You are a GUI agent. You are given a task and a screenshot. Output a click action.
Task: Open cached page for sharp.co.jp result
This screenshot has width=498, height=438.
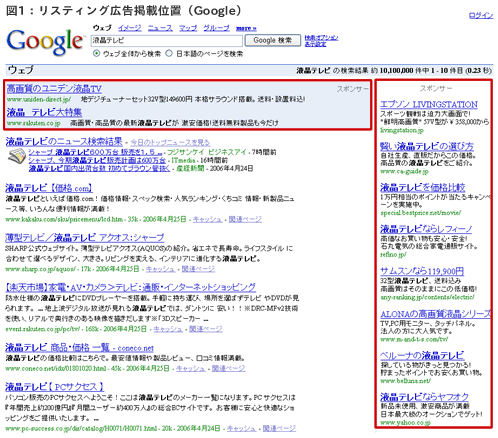coord(160,269)
